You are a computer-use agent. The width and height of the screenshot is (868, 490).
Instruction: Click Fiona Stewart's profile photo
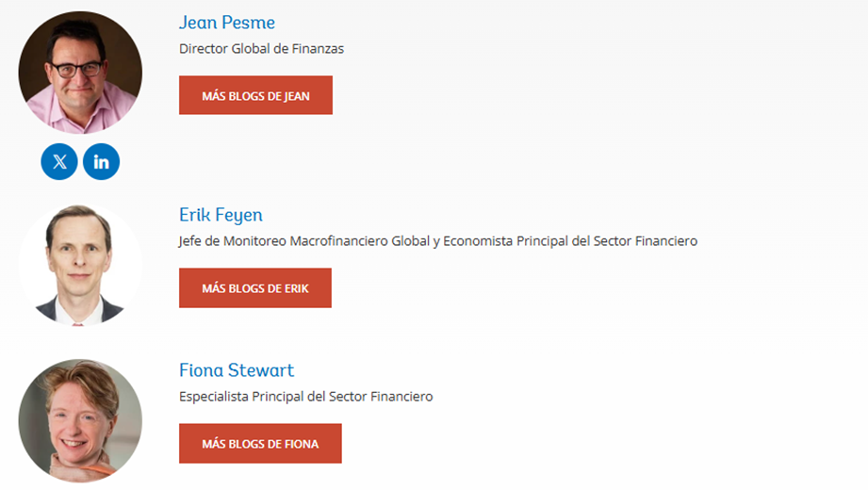[x=80, y=420]
